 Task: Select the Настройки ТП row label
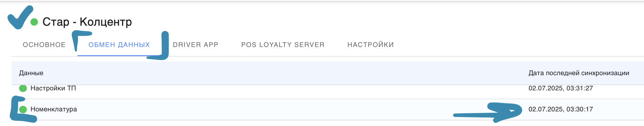[53, 88]
